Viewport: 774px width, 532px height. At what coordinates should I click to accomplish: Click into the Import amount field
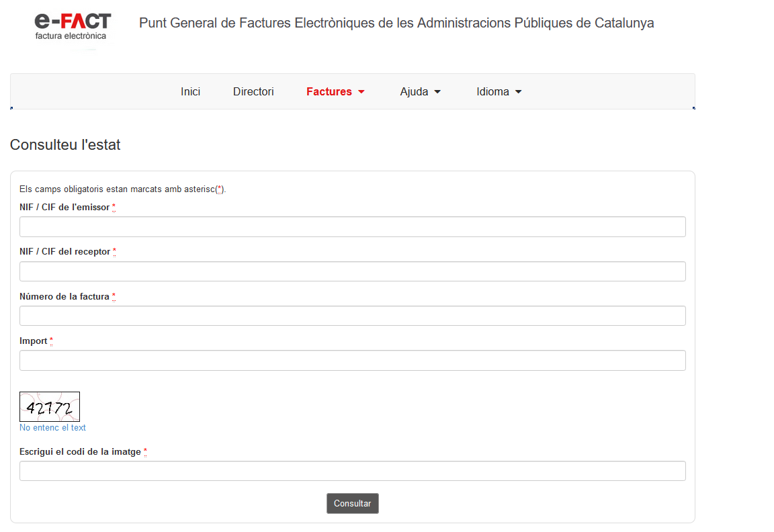tap(352, 361)
